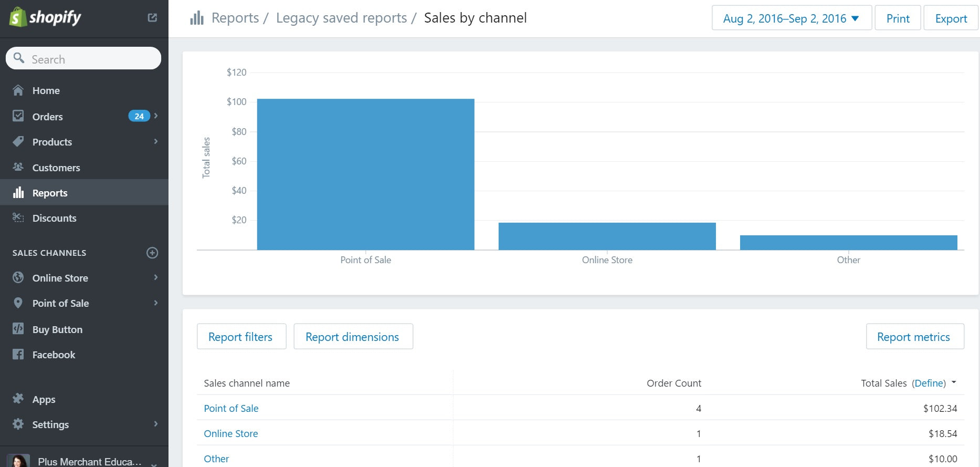Click the Facebook logo icon
The image size is (980, 467).
(18, 355)
